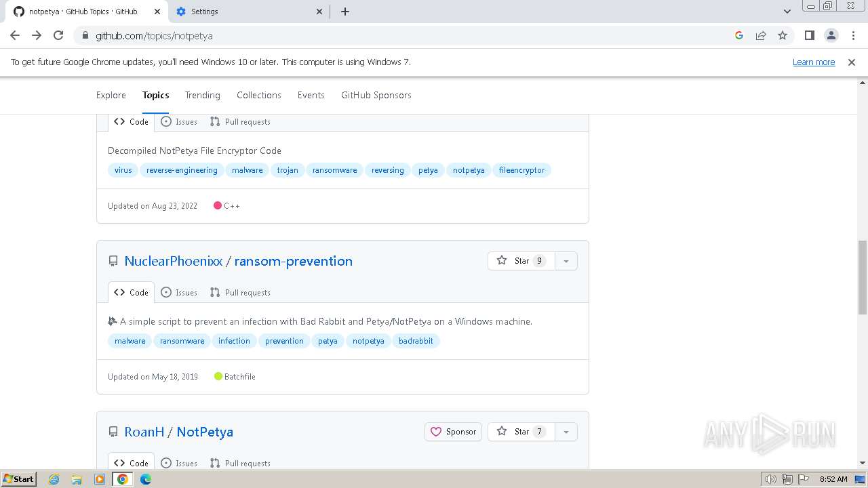Open the side panel icon
The height and width of the screenshot is (488, 868).
click(x=809, y=35)
